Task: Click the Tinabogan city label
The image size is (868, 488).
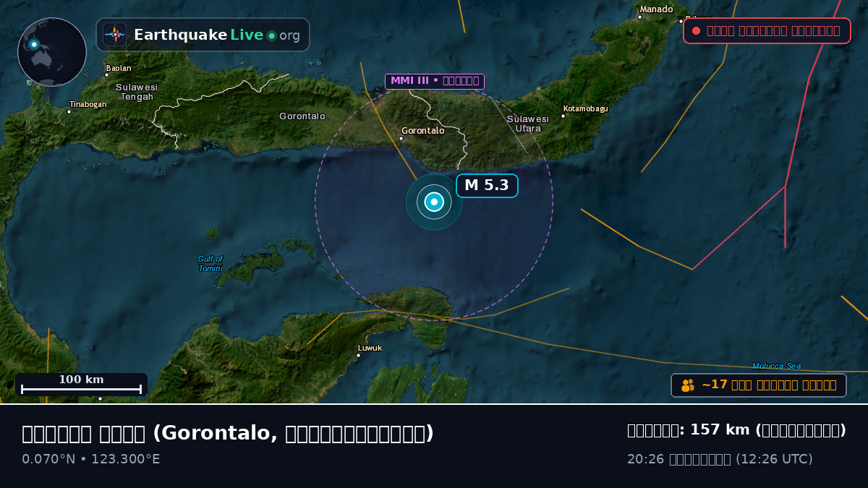Action: [88, 105]
